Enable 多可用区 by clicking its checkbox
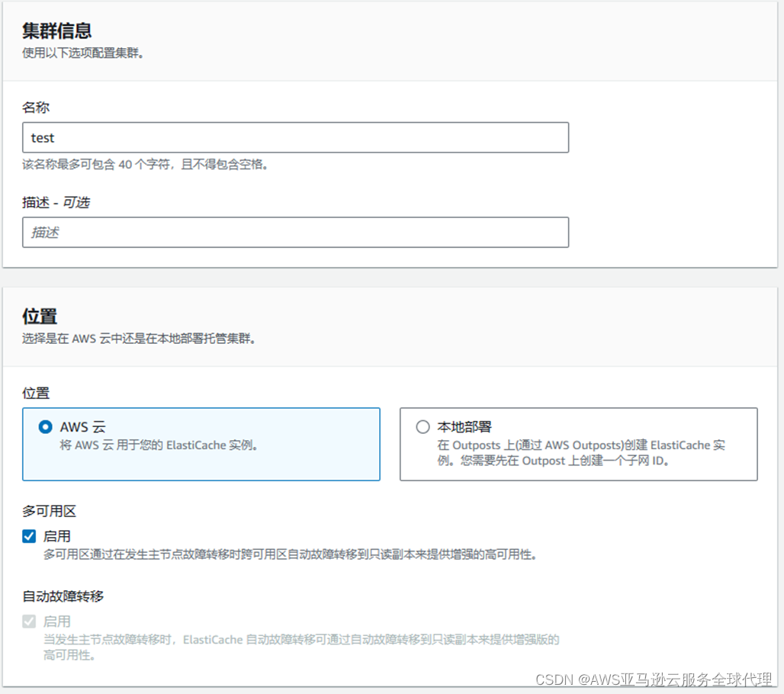The width and height of the screenshot is (784, 694). pyautogui.click(x=28, y=536)
